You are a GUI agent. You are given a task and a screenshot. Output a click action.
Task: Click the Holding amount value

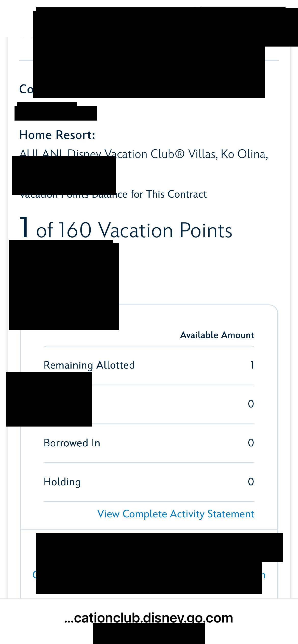(251, 482)
